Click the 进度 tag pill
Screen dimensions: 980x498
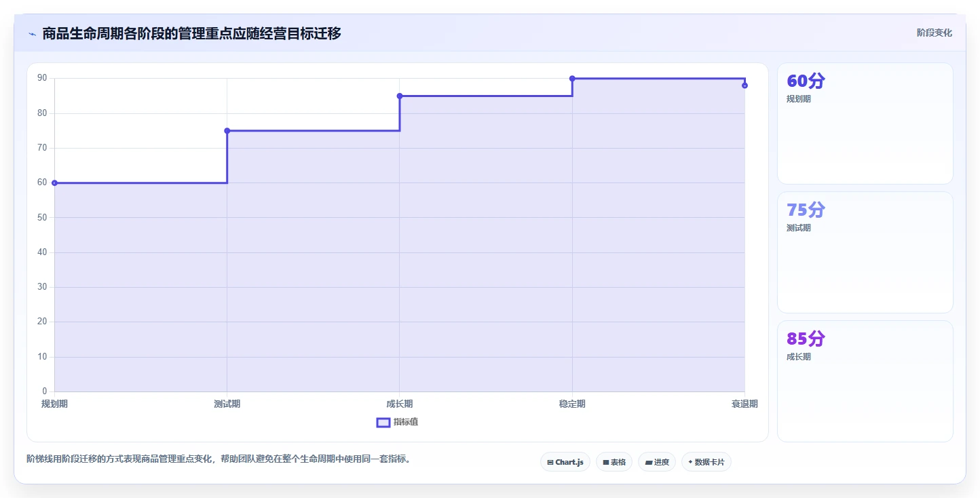click(657, 462)
